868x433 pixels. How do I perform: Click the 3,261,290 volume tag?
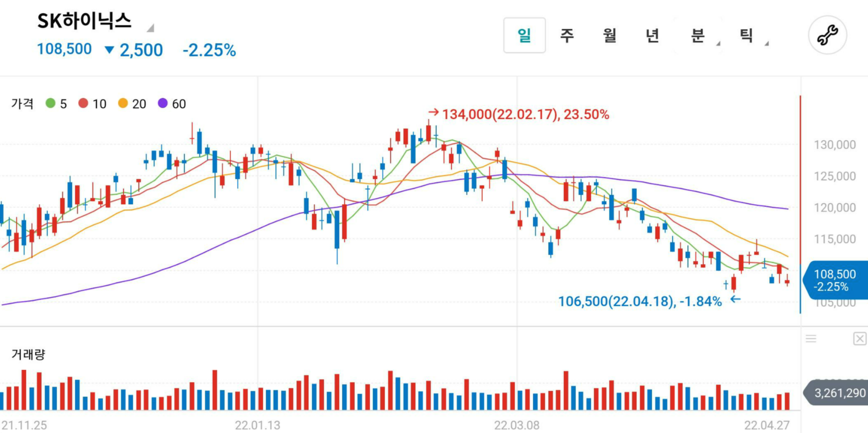click(836, 393)
